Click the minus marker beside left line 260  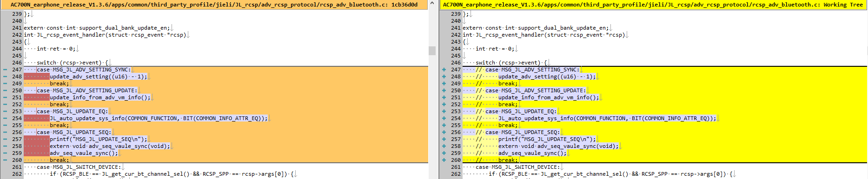[x=5, y=160]
